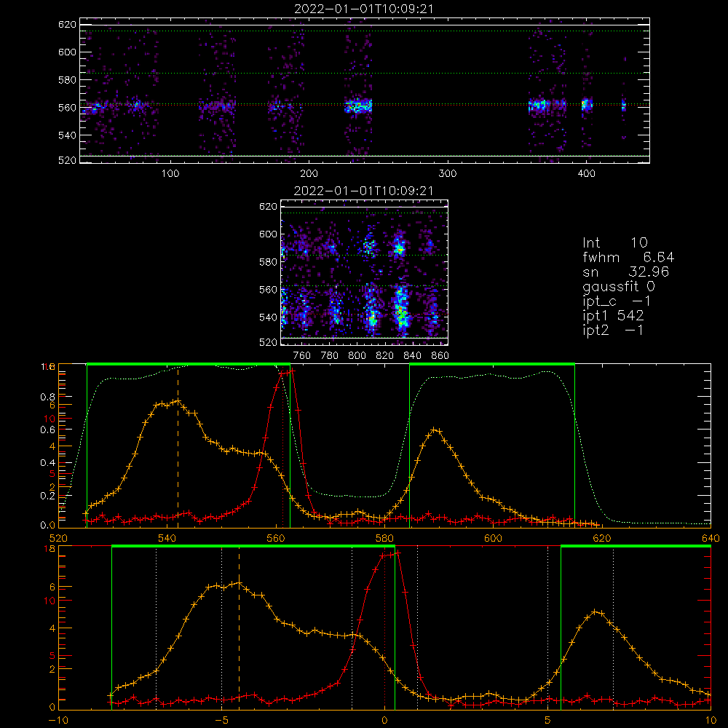Click the 'ipt1 542' readout
Image resolution: width=728 pixels, height=728 pixels.
[x=613, y=316]
